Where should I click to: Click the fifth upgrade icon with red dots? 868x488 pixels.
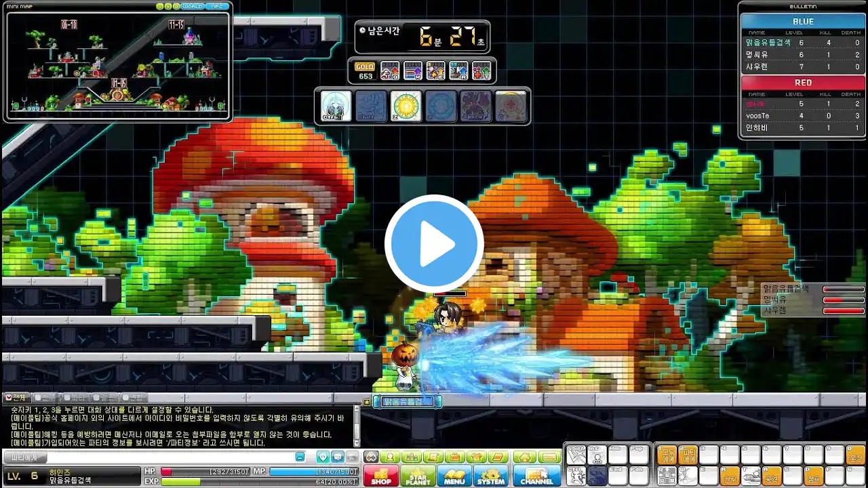click(x=481, y=70)
